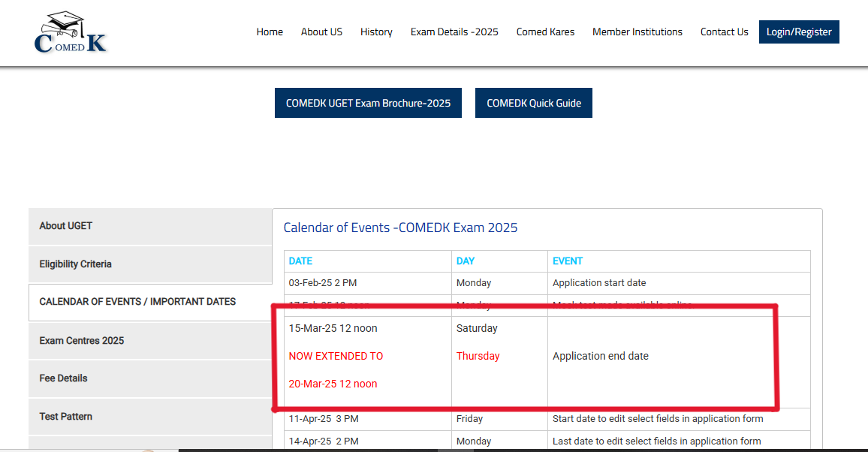The image size is (868, 452).
Task: Open the Exam Centres 2025 tab
Action: 150,341
